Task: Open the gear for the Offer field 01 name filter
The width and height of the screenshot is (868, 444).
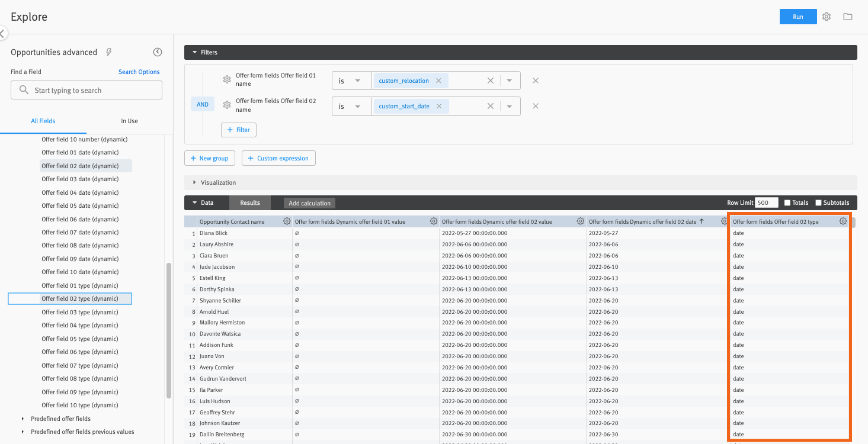Action: click(226, 79)
